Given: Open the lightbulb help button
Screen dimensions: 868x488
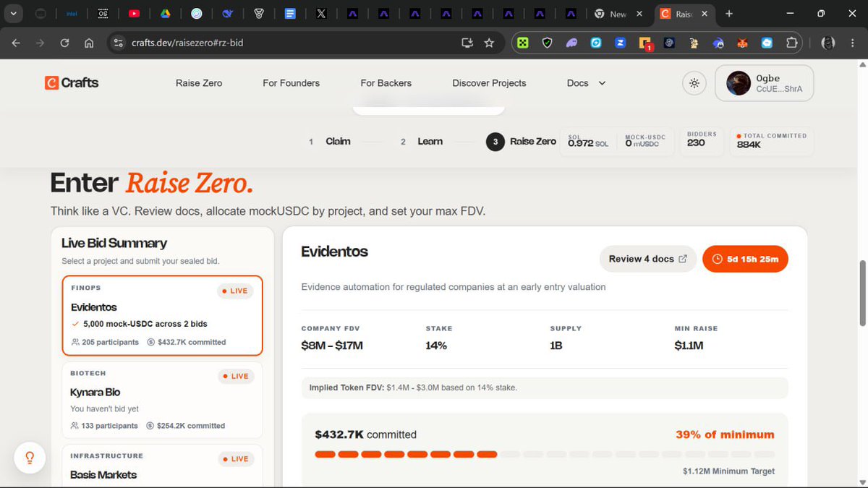Looking at the screenshot, I should [30, 458].
